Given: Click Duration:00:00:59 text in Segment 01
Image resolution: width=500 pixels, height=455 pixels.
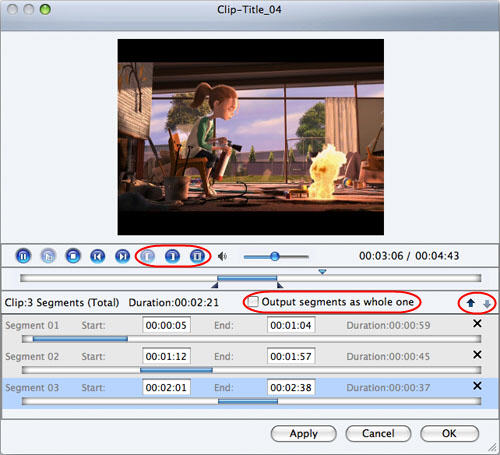Looking at the screenshot, I should [x=388, y=325].
